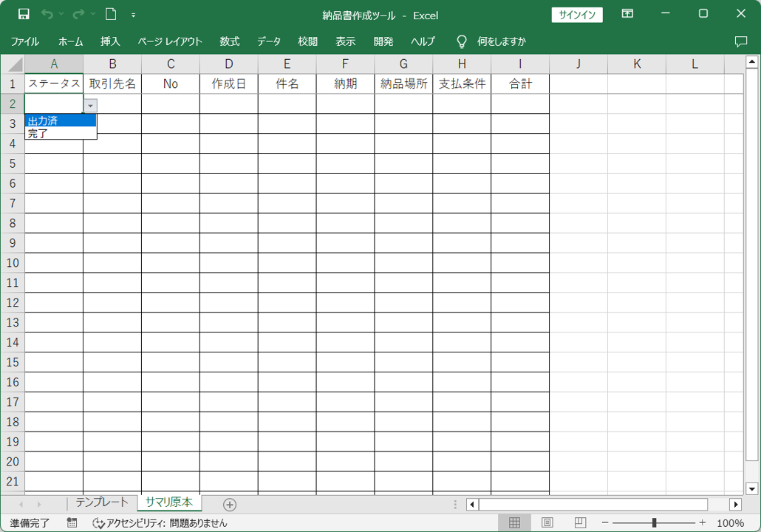Click the New blank document icon
Image resolution: width=761 pixels, height=532 pixels.
tap(111, 14)
